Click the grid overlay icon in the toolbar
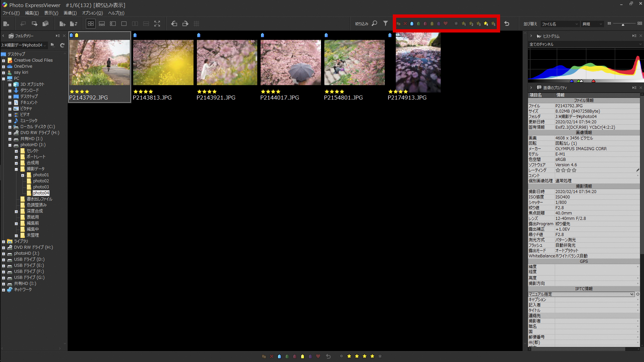The height and width of the screenshot is (362, 644). (197, 23)
